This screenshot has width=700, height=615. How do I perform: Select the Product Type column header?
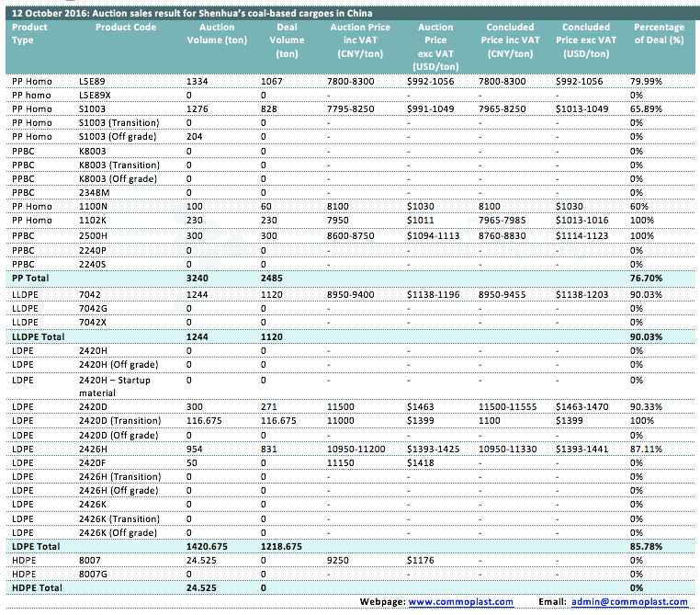pos(29,33)
